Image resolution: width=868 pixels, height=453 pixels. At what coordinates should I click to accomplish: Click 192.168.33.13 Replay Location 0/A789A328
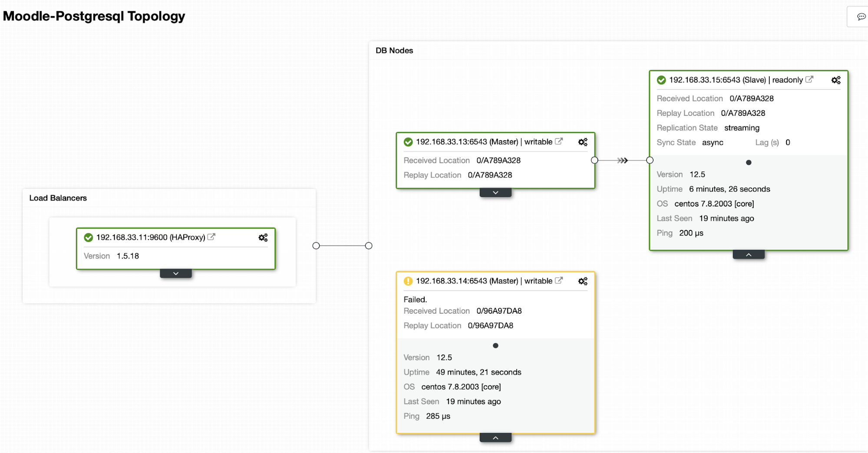490,175
